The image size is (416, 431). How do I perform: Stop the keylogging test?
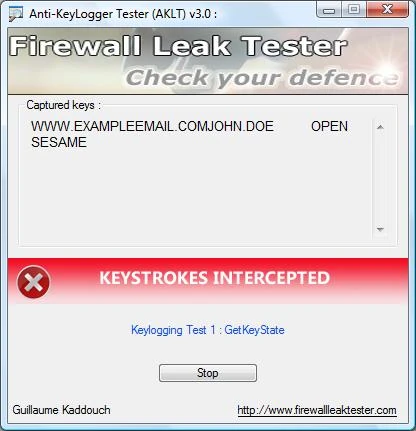208,373
